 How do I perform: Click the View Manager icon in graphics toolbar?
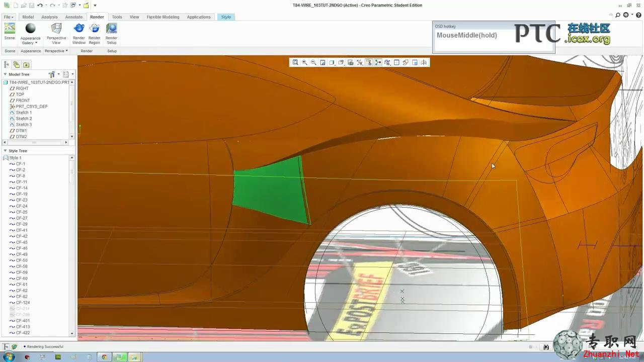tap(351, 62)
